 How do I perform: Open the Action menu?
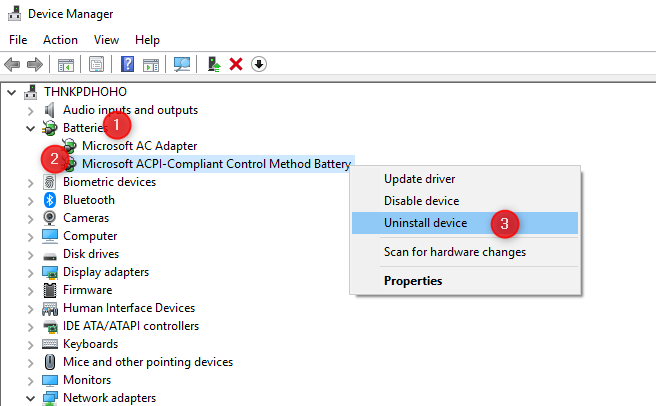pyautogui.click(x=60, y=40)
